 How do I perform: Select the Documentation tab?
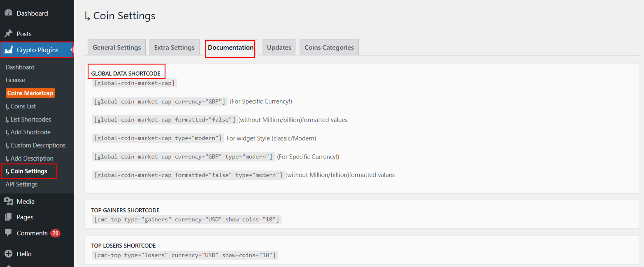pos(230,47)
